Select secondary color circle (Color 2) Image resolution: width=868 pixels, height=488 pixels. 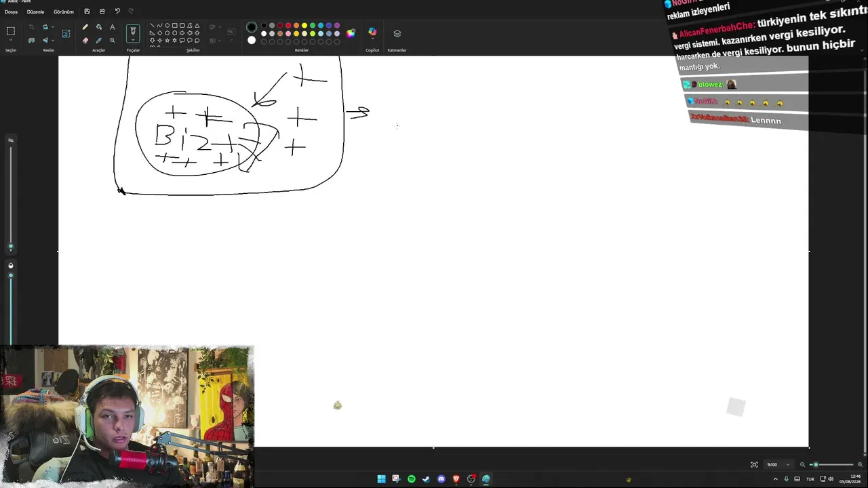(252, 40)
